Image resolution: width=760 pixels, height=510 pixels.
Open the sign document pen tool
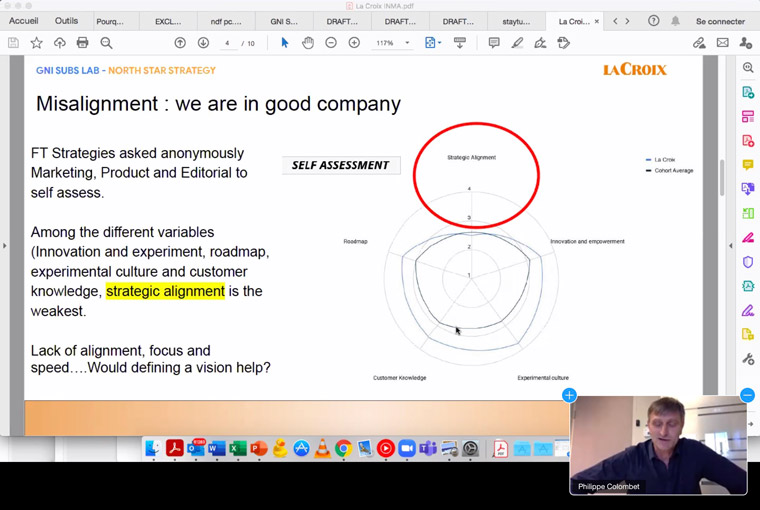pos(540,43)
